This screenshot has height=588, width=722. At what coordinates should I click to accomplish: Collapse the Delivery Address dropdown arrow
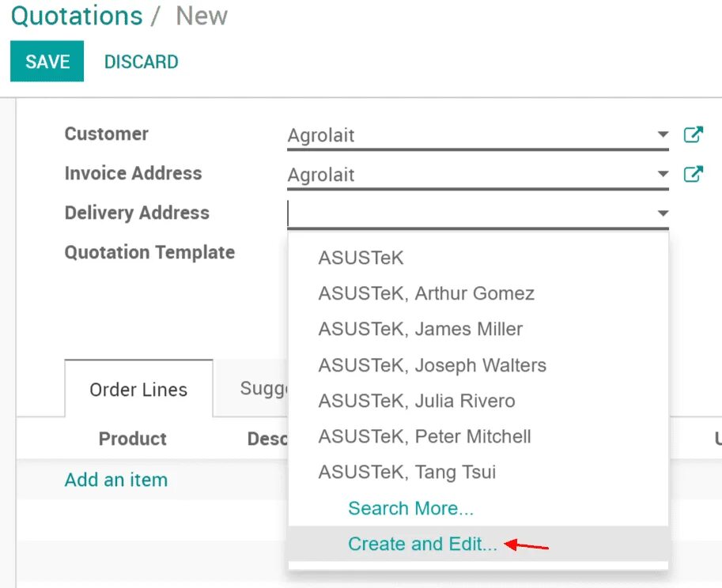pos(663,213)
